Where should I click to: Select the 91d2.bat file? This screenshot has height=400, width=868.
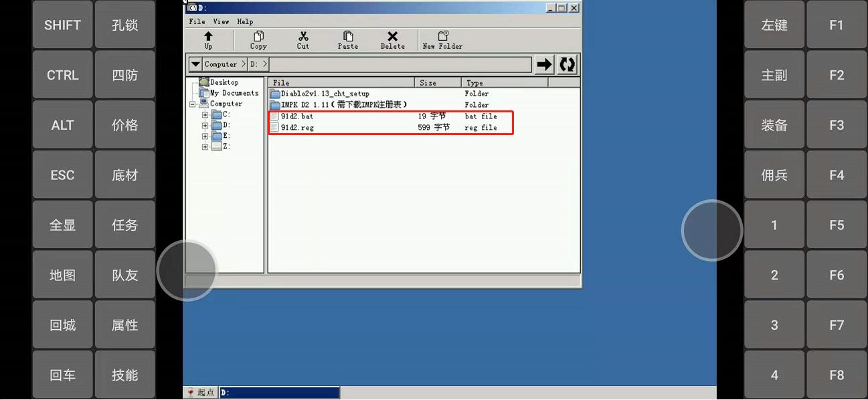point(292,116)
